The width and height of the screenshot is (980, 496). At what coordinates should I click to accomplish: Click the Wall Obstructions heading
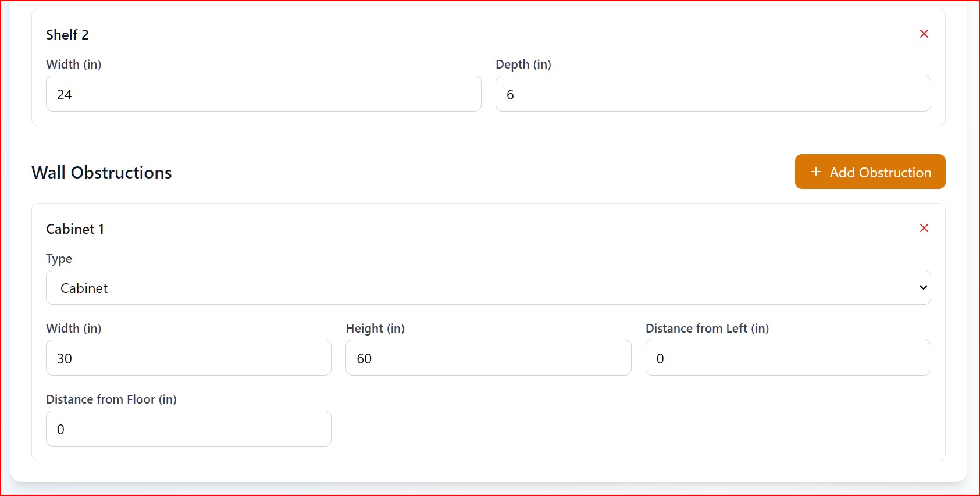[x=102, y=173]
